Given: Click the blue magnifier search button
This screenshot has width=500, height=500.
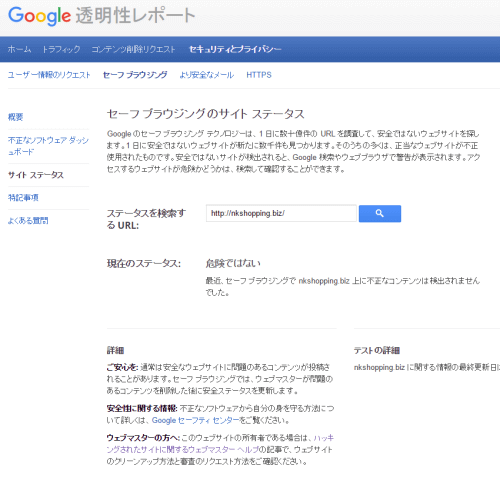Looking at the screenshot, I should click(x=380, y=214).
